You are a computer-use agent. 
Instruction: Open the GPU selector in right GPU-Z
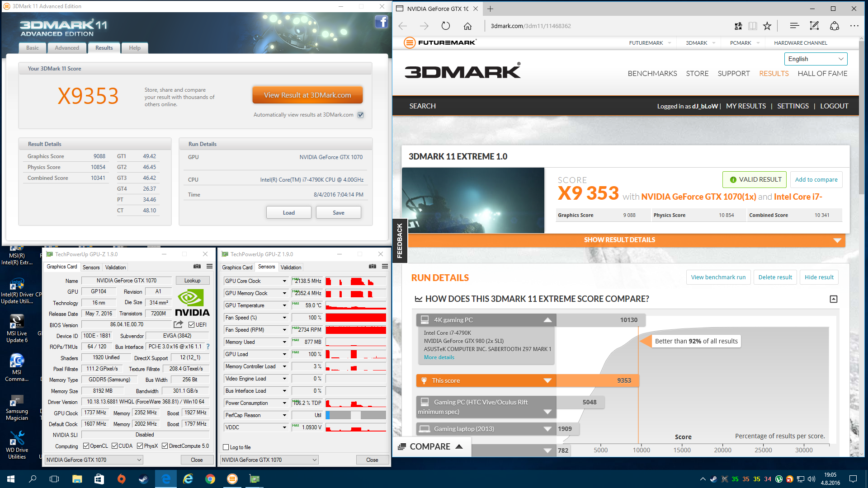pos(269,460)
